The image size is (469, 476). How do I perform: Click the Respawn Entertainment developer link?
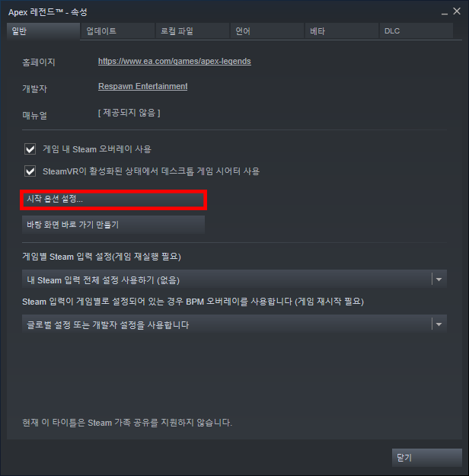(x=142, y=87)
